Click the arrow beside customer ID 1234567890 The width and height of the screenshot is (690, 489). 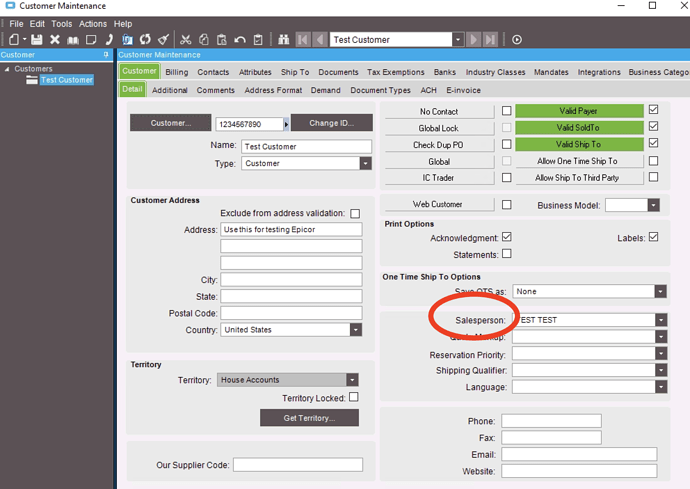(x=286, y=124)
